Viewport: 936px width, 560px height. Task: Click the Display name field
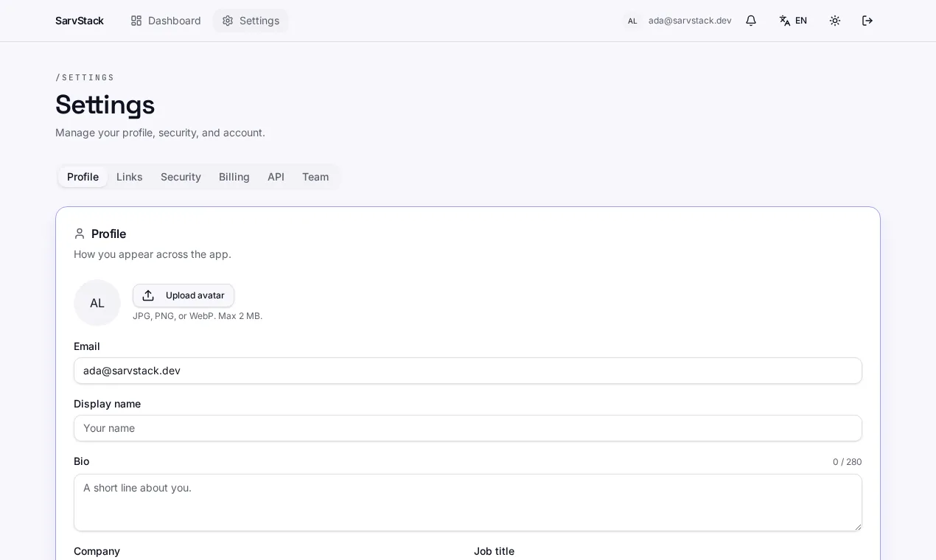(x=468, y=428)
